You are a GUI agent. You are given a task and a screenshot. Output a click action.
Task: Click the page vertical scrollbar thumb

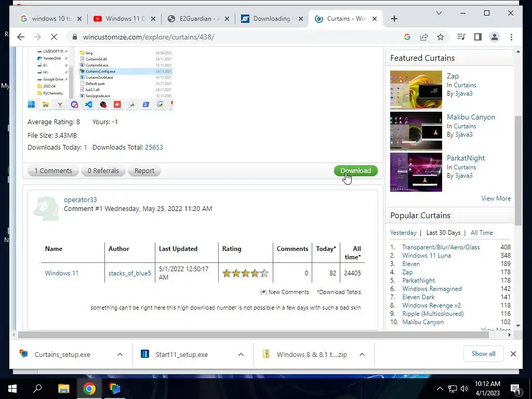tap(518, 170)
